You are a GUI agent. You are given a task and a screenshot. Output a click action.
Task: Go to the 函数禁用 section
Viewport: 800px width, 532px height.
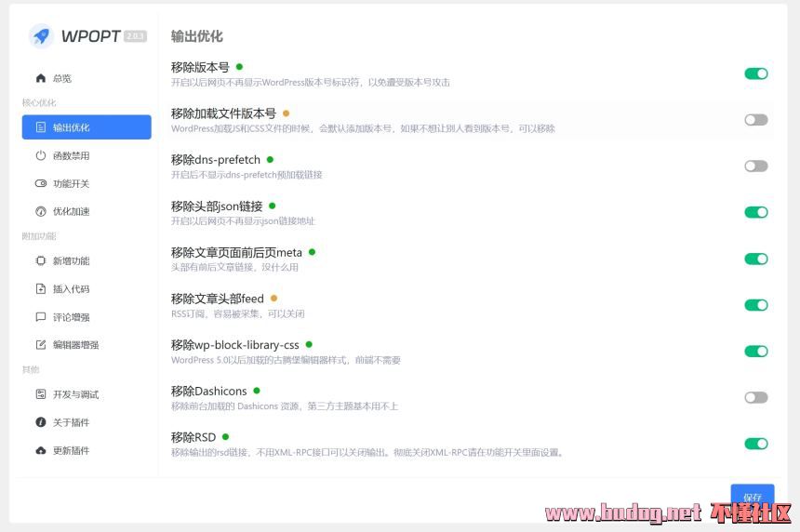pos(87,155)
